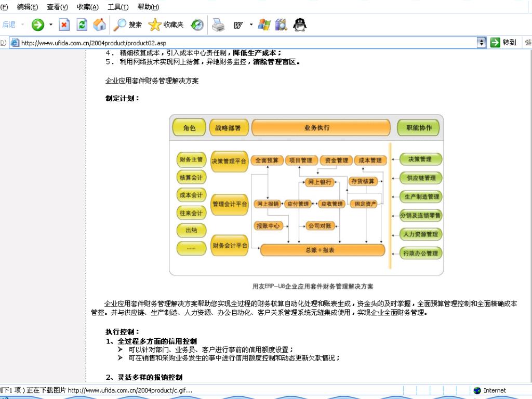Click the books with magnifier Research icon
Screen dimensions: 532x399
(x=281, y=25)
